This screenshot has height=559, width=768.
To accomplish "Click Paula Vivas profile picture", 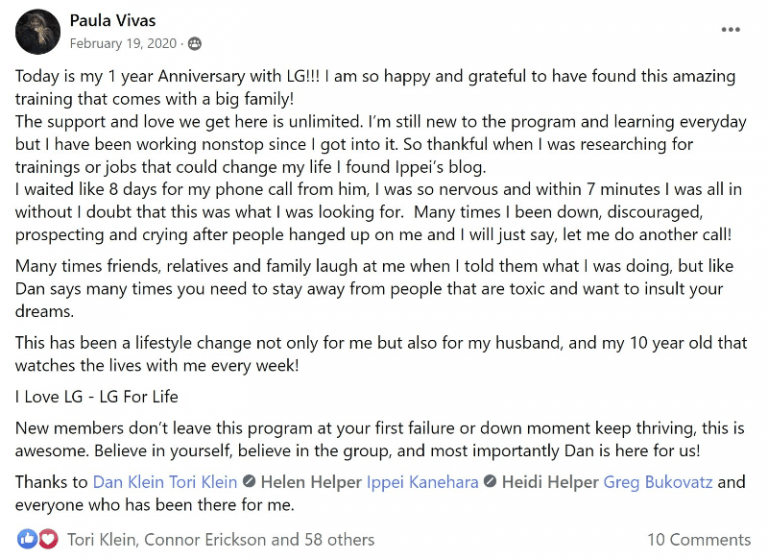I will click(38, 32).
